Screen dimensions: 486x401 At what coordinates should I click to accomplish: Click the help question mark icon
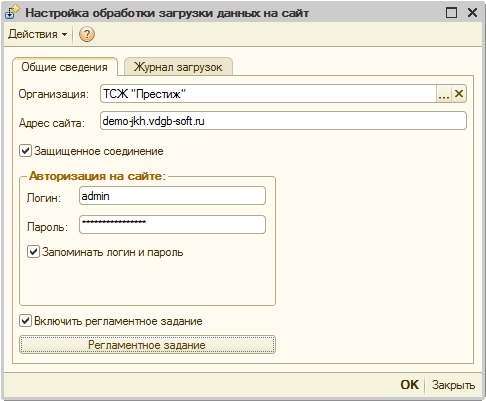point(87,34)
